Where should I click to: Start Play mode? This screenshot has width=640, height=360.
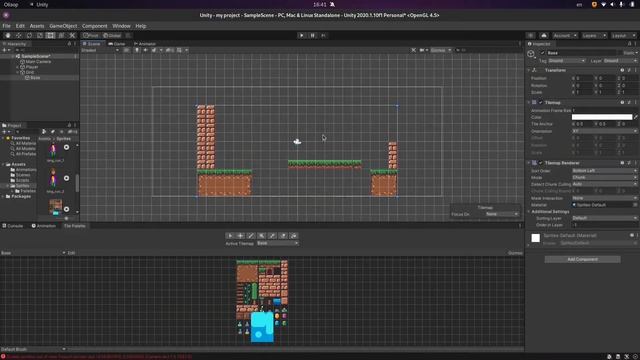tap(302, 36)
